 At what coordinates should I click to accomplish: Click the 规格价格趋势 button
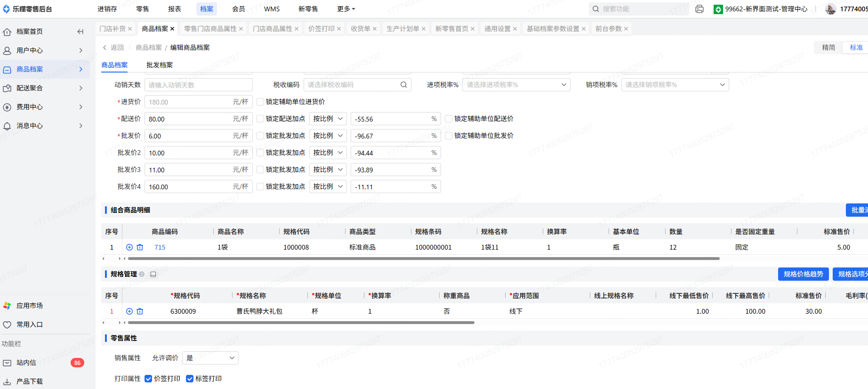click(x=804, y=274)
